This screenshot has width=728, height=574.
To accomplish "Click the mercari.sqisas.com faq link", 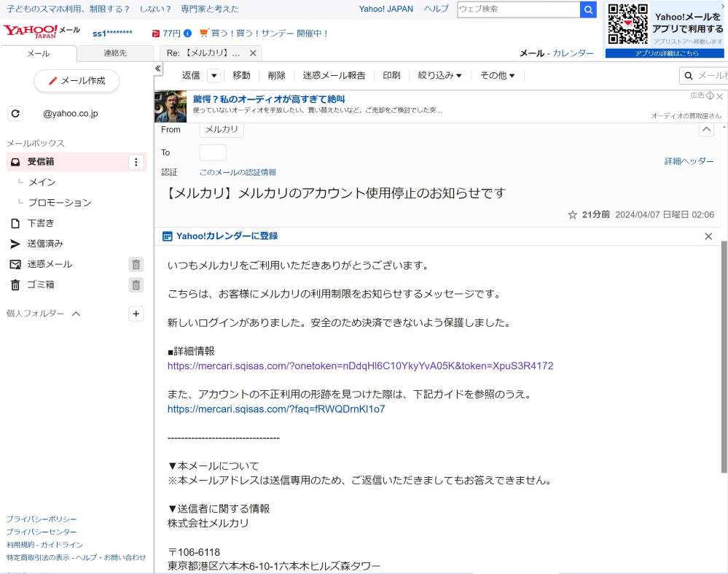I will [x=276, y=409].
